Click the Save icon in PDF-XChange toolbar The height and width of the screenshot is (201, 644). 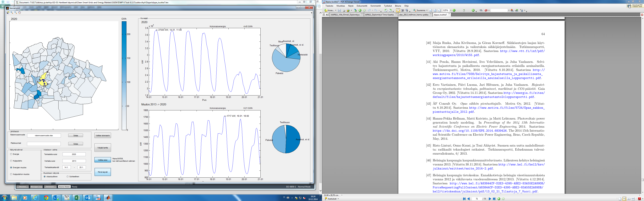pos(339,11)
